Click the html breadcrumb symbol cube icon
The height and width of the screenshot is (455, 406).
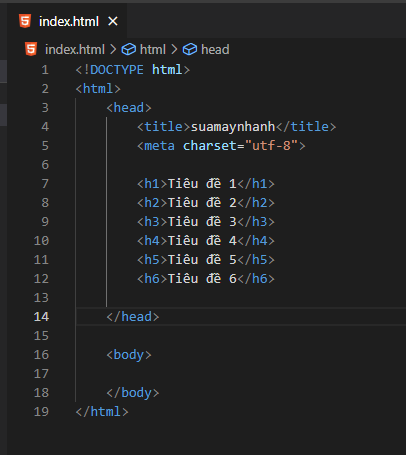tap(128, 50)
